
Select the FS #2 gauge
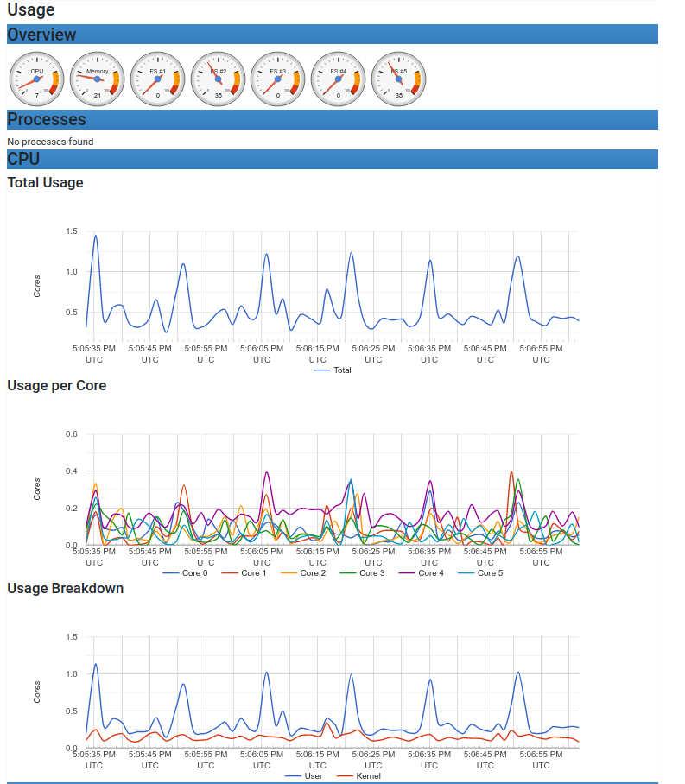pyautogui.click(x=218, y=79)
